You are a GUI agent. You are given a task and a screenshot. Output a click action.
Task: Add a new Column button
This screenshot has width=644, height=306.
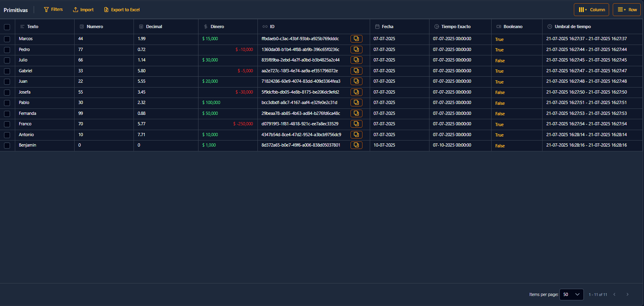(x=591, y=10)
